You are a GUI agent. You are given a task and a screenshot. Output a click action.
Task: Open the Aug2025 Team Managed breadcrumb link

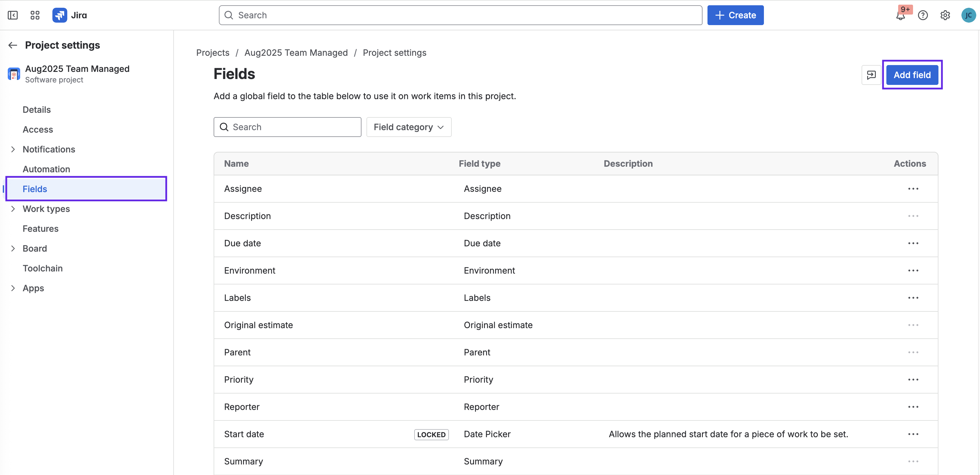(x=296, y=52)
